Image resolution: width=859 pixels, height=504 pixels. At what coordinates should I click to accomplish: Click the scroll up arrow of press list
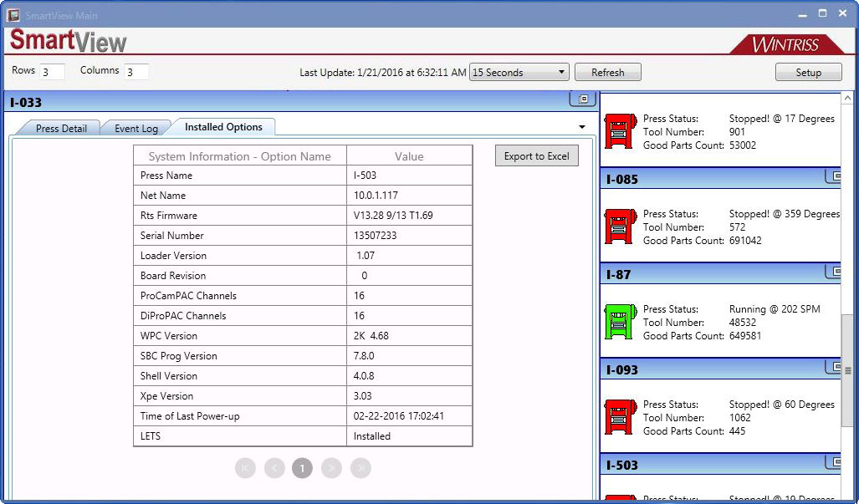[847, 98]
